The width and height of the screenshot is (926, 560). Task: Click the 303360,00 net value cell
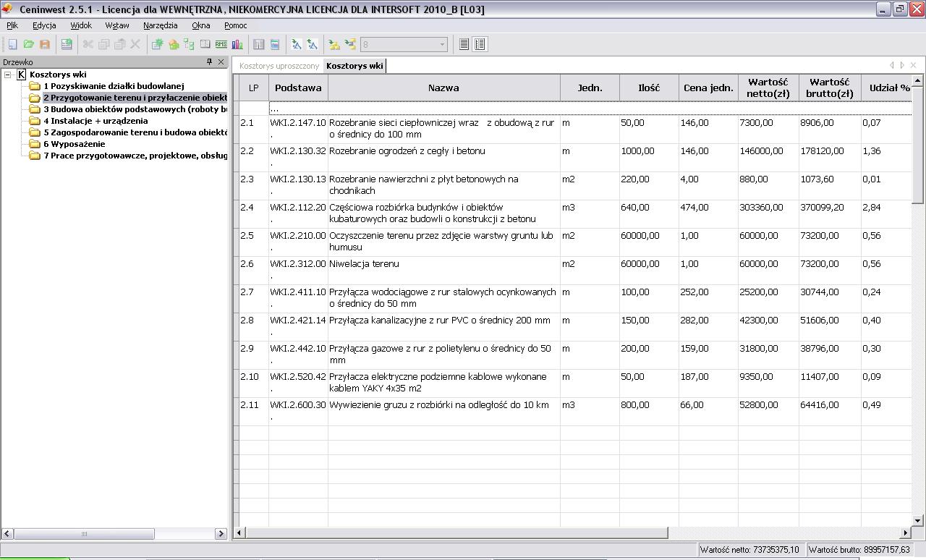tap(768, 214)
